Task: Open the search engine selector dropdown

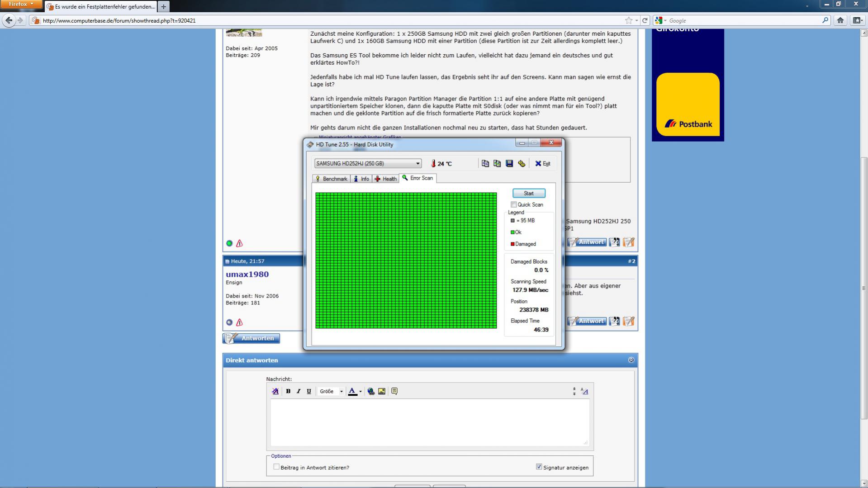Action: click(660, 20)
